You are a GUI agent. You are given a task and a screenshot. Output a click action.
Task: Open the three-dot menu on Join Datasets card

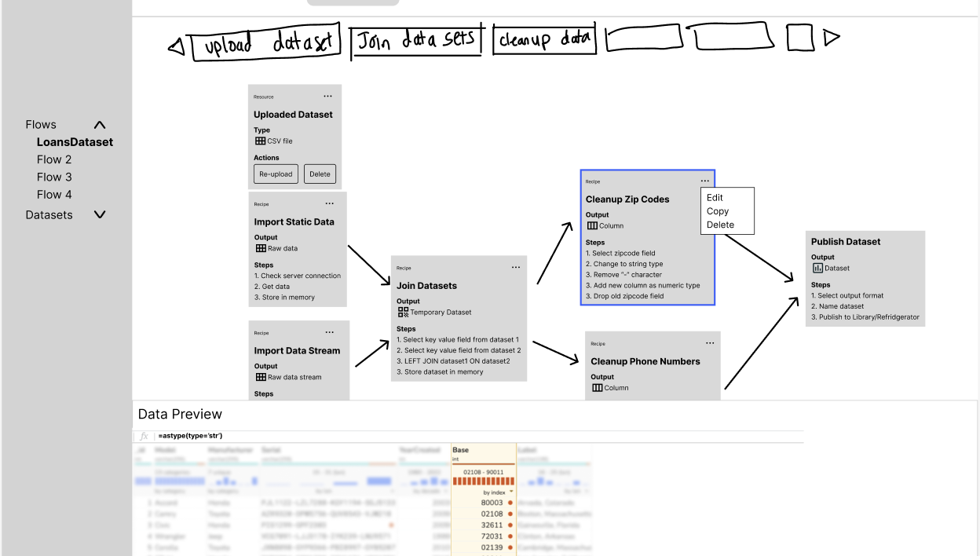516,267
